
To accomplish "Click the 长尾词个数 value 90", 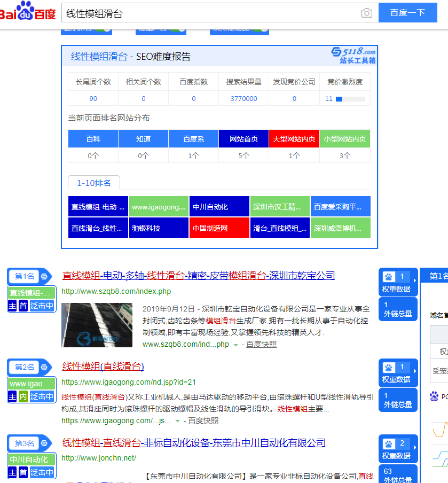I will coord(93,98).
